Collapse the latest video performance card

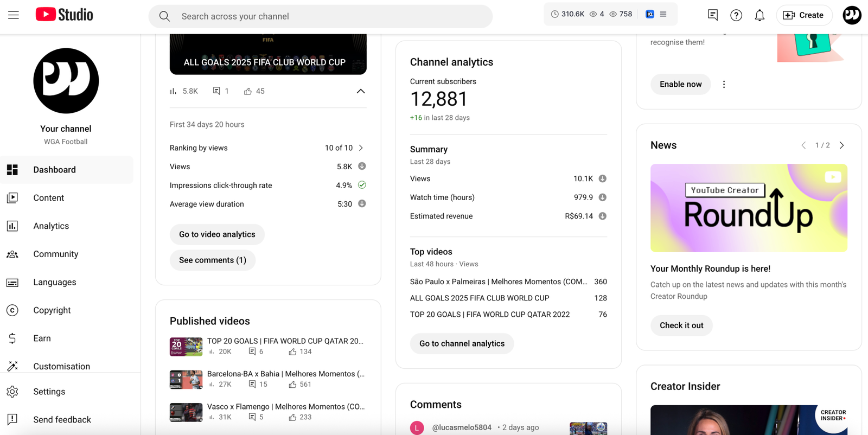click(x=361, y=91)
